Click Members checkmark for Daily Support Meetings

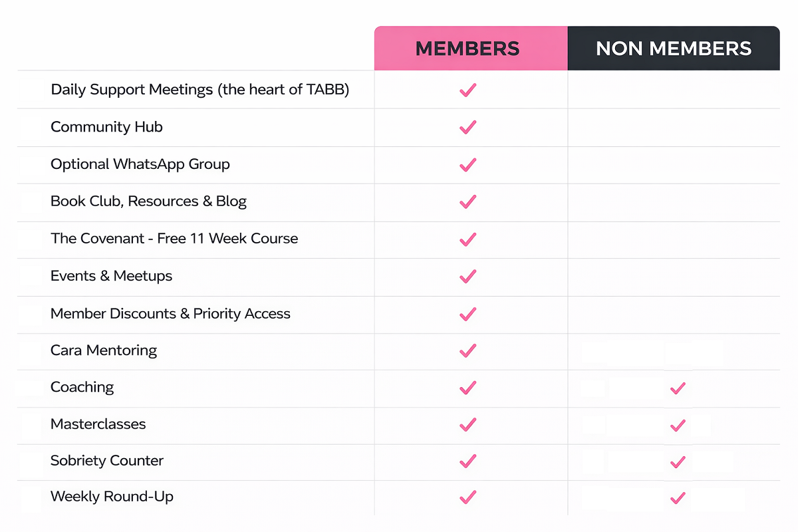pyautogui.click(x=468, y=90)
